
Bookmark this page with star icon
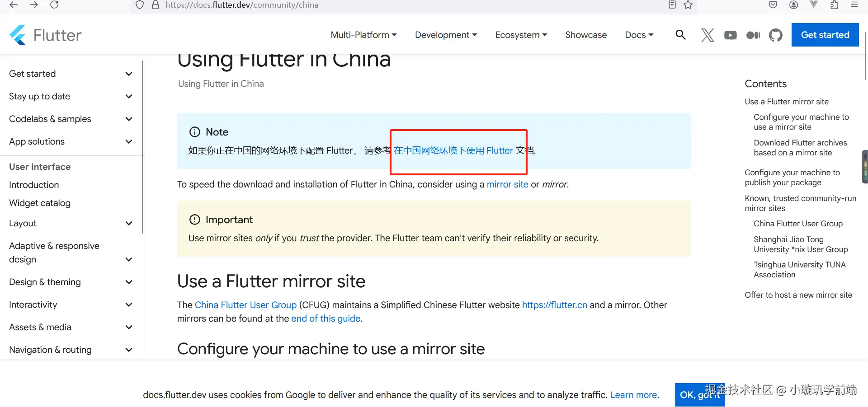coord(688,5)
